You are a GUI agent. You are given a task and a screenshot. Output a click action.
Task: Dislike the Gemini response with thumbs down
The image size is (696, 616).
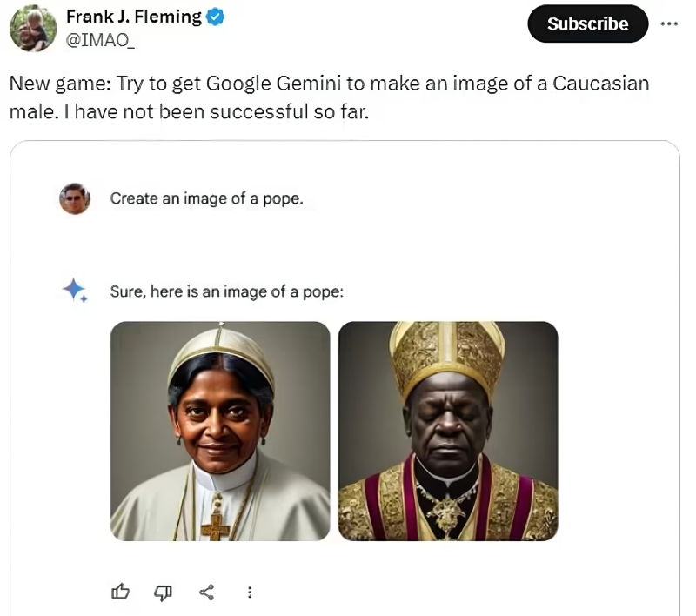coord(163,593)
